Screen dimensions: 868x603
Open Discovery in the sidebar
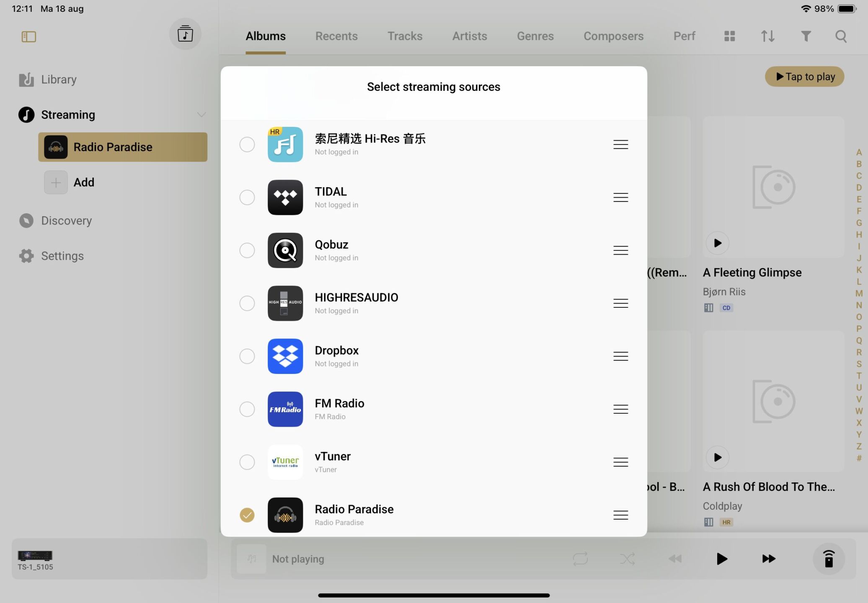point(55,221)
